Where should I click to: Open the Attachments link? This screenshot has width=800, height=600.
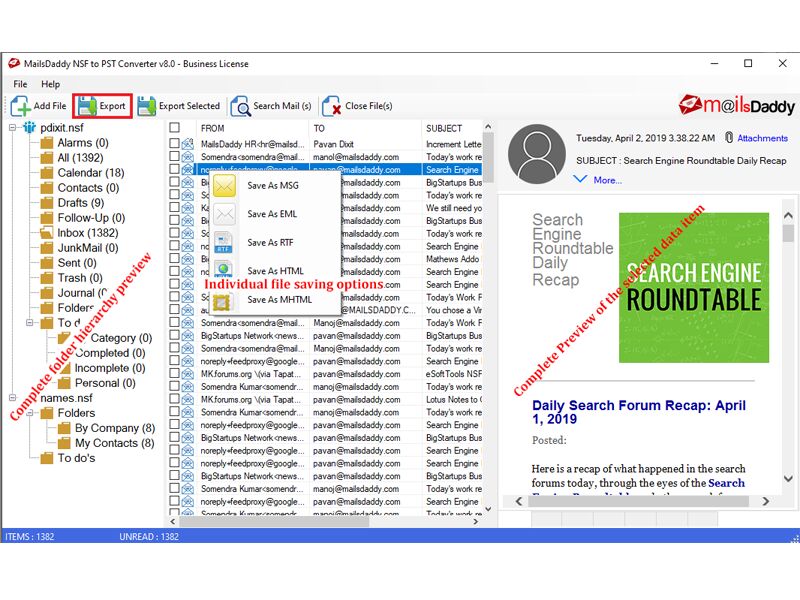[762, 139]
